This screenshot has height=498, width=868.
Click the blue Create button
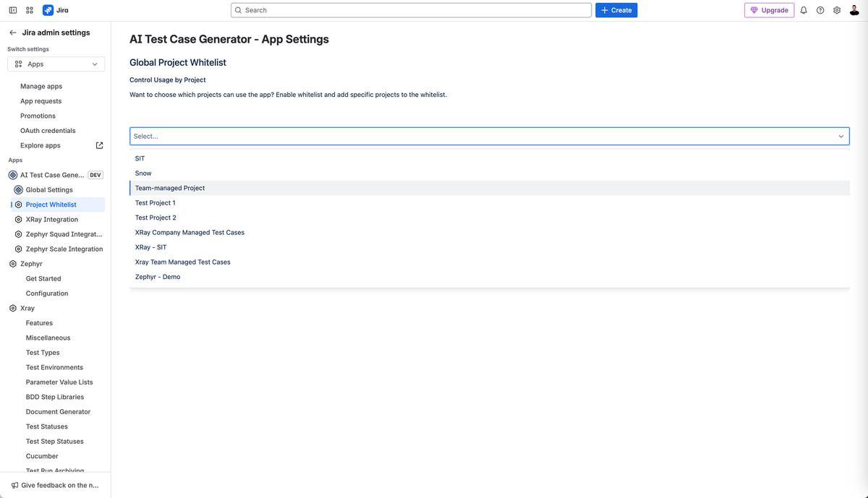coord(616,9)
